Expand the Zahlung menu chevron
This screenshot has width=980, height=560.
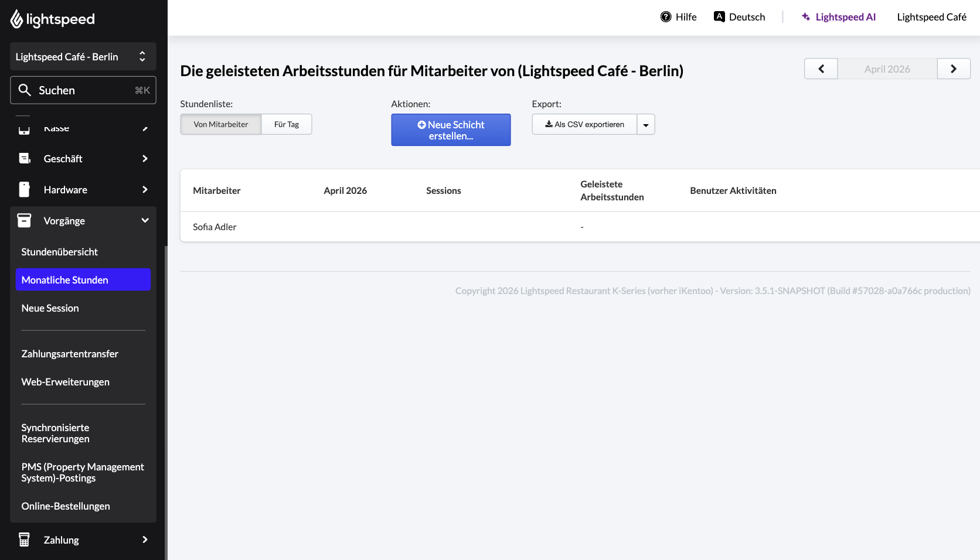(145, 540)
